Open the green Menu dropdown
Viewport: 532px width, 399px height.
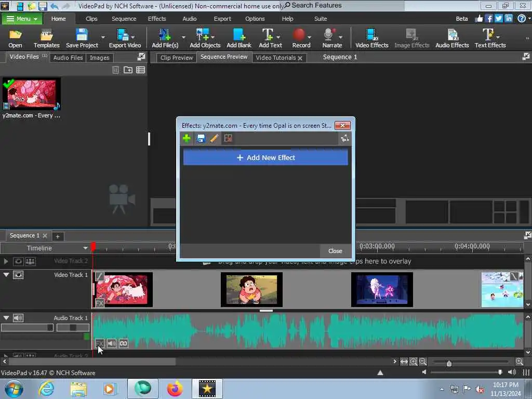[x=22, y=19]
